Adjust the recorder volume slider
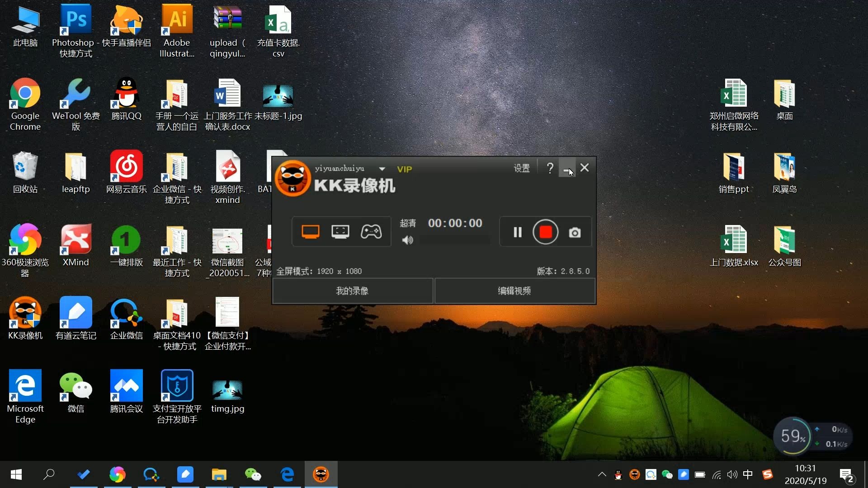Viewport: 868px width, 488px height. (454, 240)
